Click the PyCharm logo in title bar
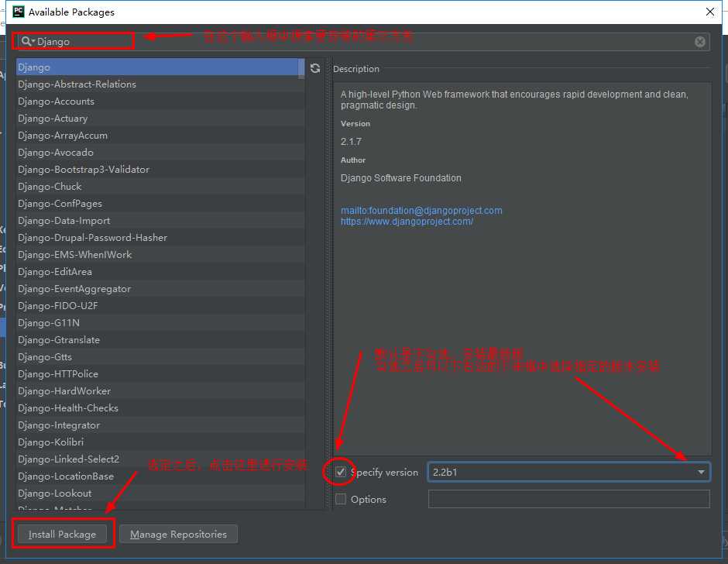The width and height of the screenshot is (728, 564). coord(18,12)
